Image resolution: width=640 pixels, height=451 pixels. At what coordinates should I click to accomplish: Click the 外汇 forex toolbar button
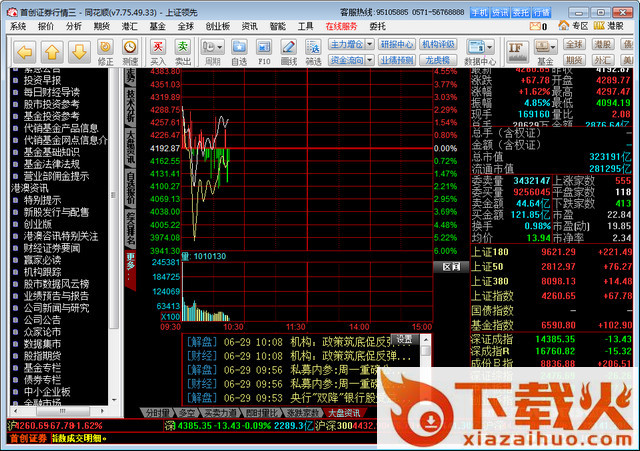(x=602, y=60)
